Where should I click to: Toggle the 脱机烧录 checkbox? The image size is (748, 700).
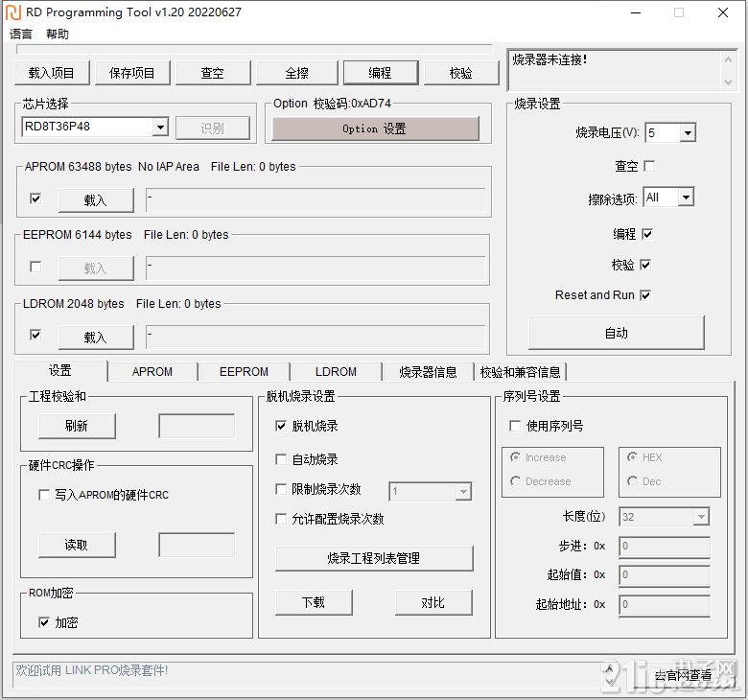coord(281,426)
